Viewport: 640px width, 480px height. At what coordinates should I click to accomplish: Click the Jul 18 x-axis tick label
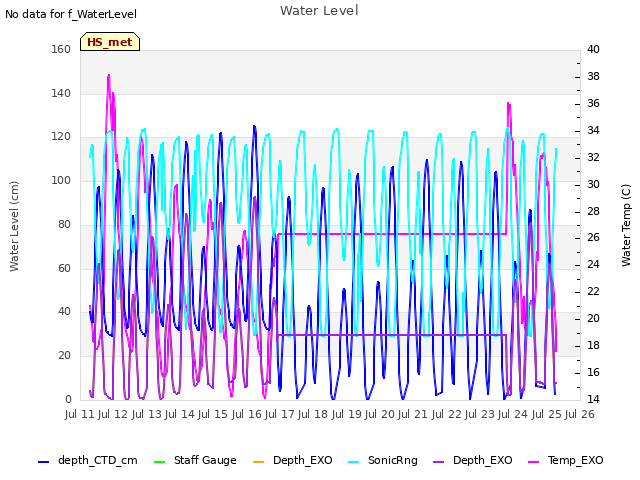tap(313, 414)
